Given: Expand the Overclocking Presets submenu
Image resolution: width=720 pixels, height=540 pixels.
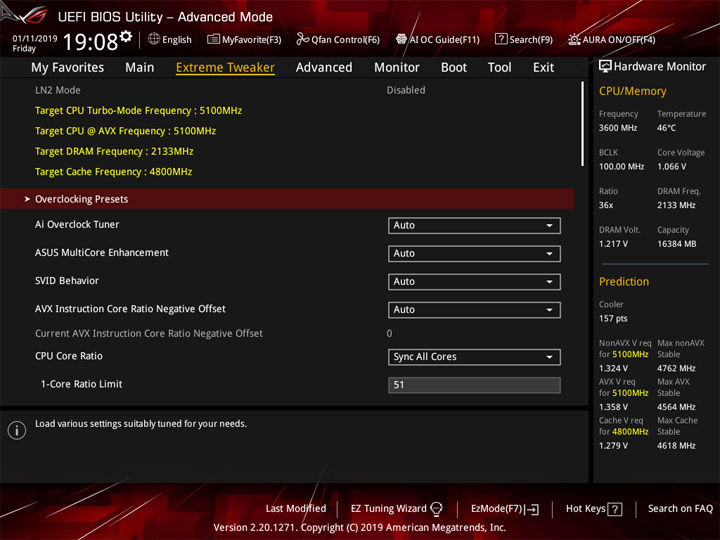Looking at the screenshot, I should coord(287,199).
